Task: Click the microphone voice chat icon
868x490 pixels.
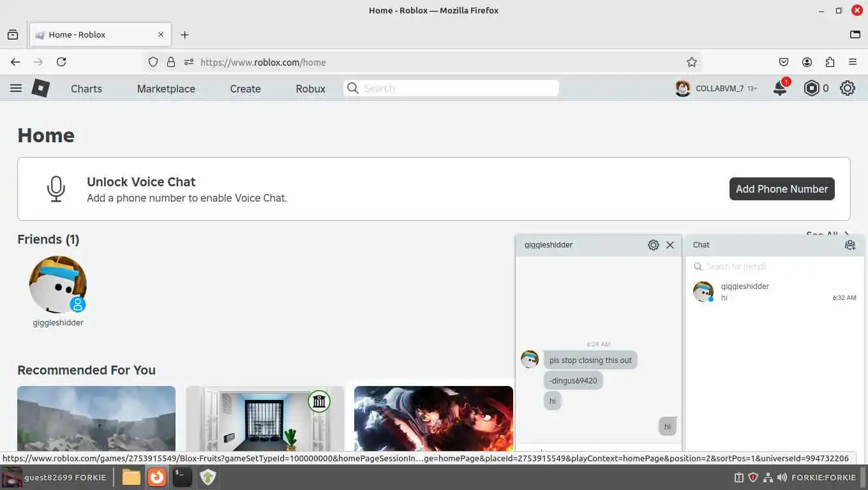Action: [56, 189]
